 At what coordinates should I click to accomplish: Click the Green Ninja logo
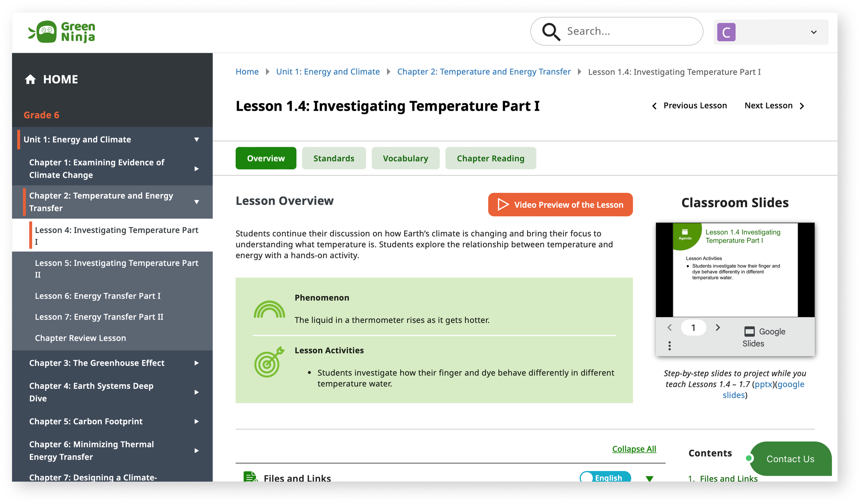click(x=62, y=32)
